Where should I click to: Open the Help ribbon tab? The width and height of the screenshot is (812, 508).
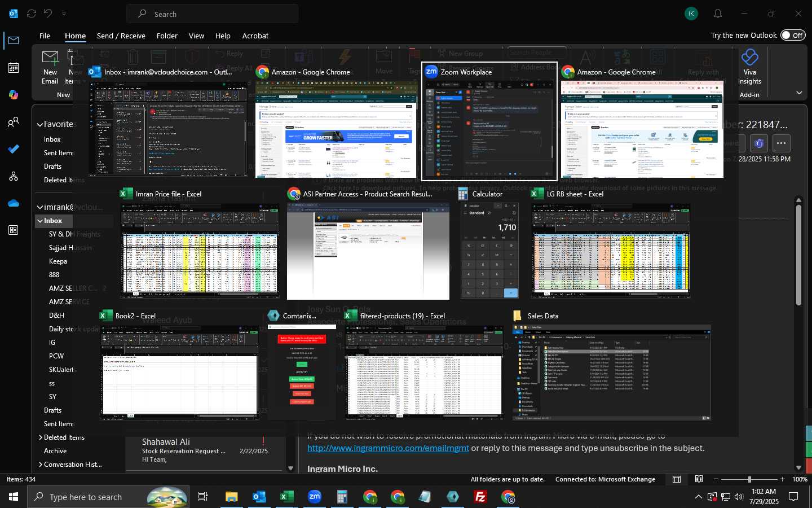(223, 36)
